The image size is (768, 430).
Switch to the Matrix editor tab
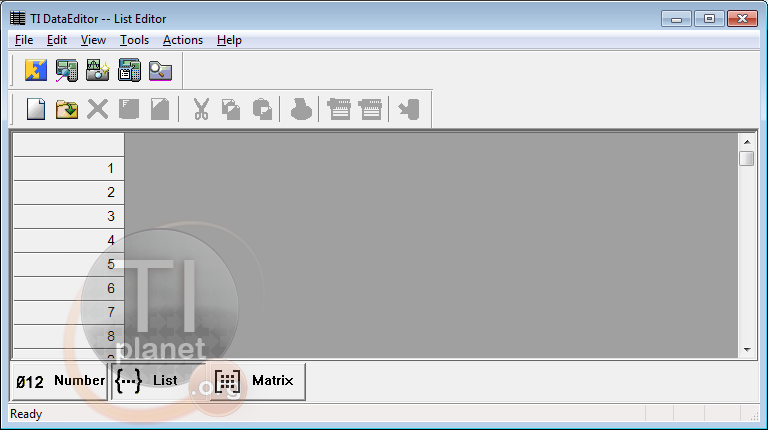point(258,382)
